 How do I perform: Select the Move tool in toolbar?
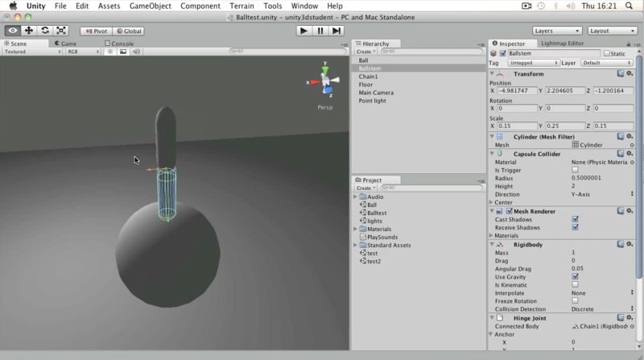point(29,31)
